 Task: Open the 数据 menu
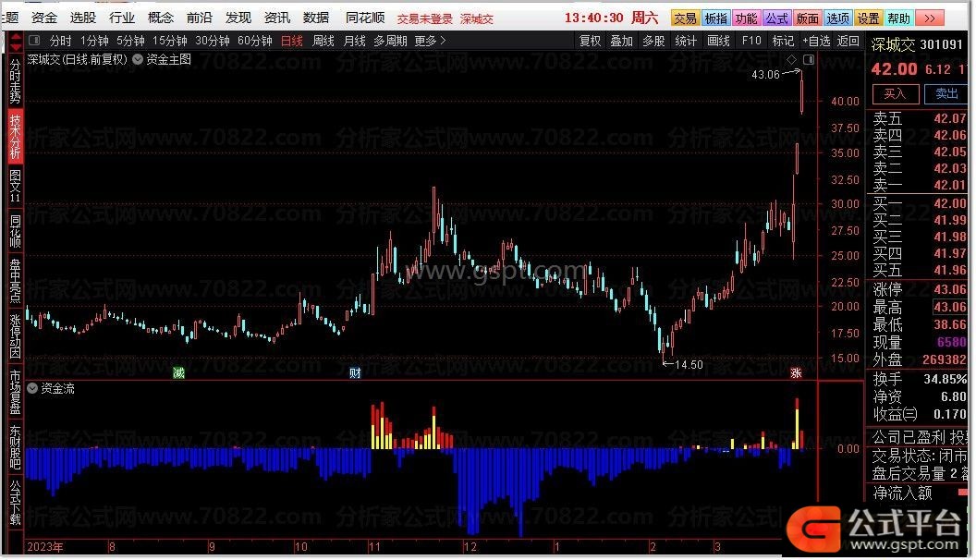316,18
